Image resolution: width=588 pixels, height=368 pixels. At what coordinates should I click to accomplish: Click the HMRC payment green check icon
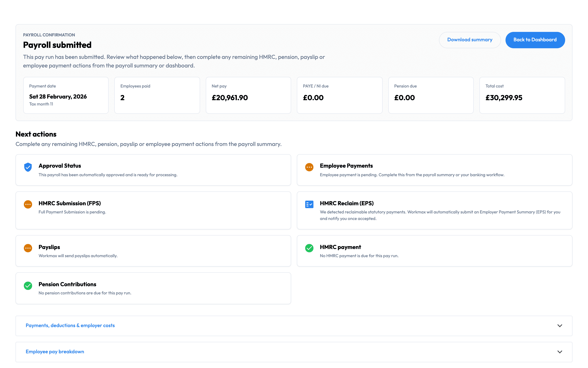309,248
